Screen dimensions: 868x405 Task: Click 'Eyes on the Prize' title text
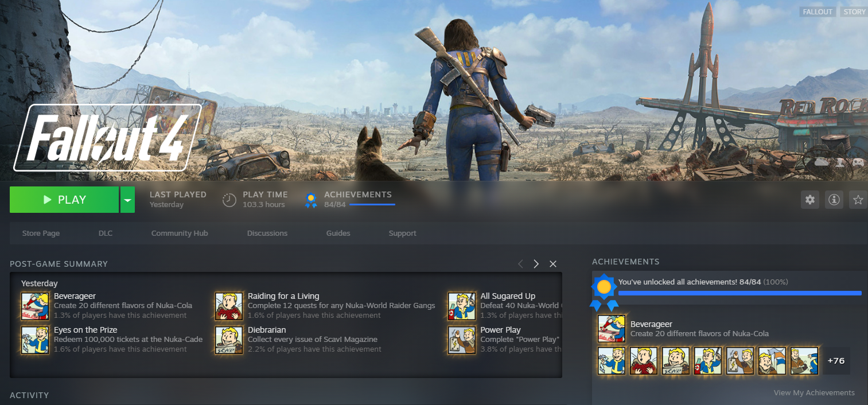pos(85,330)
